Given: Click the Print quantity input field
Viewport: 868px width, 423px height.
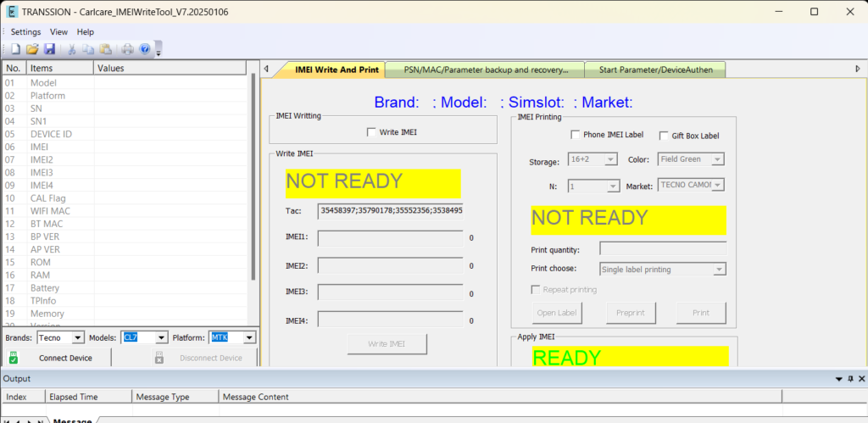Looking at the screenshot, I should pos(663,248).
